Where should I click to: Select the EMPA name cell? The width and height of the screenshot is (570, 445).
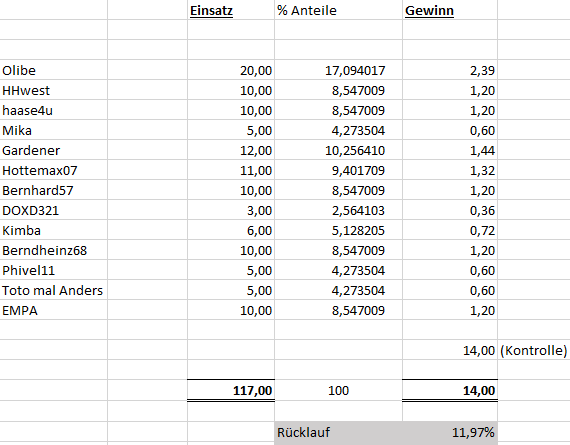[x=54, y=310]
